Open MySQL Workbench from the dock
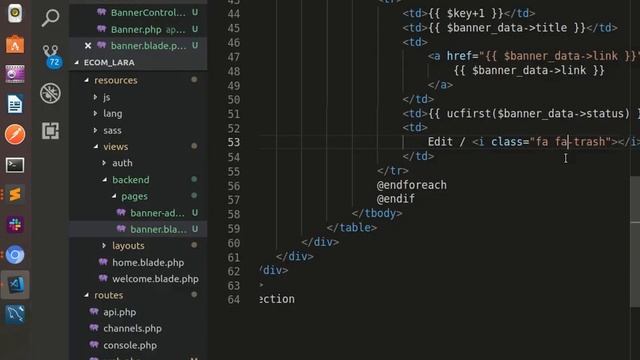 tap(15, 314)
